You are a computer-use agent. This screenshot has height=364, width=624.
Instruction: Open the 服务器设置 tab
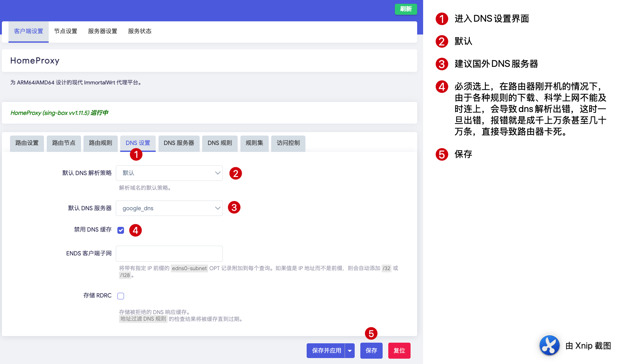[x=103, y=31]
